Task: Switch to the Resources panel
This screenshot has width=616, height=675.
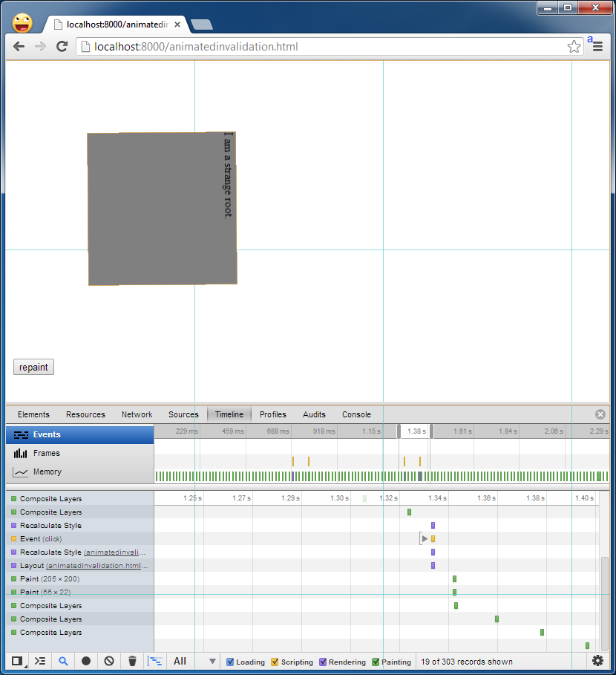Action: (85, 414)
